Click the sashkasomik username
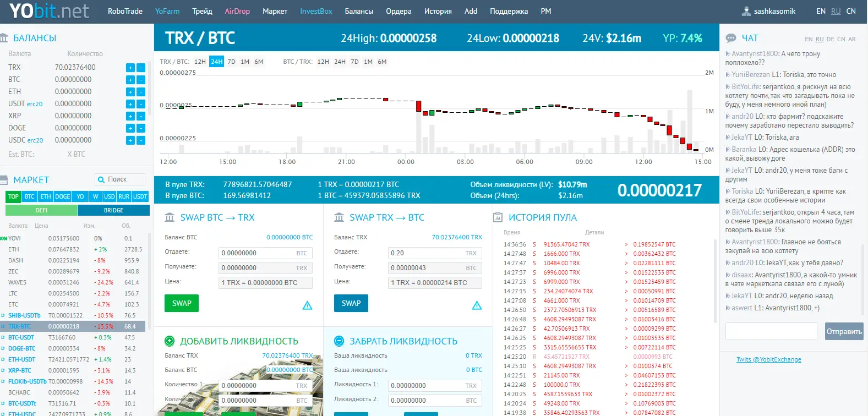The width and height of the screenshot is (868, 416). point(774,11)
